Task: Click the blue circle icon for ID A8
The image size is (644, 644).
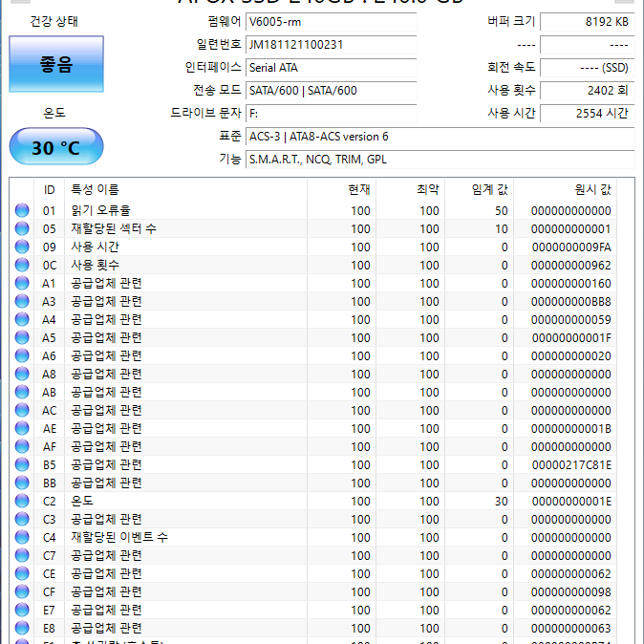Action: tap(22, 374)
